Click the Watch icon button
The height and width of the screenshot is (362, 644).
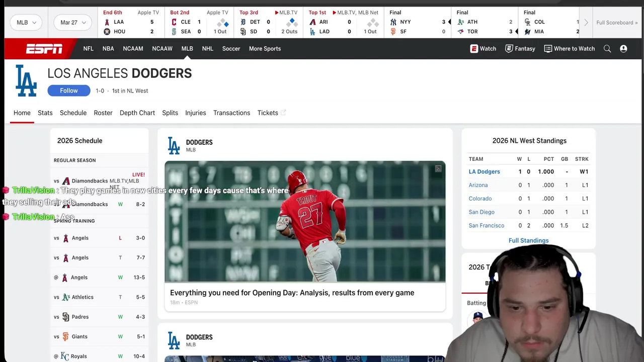(474, 49)
